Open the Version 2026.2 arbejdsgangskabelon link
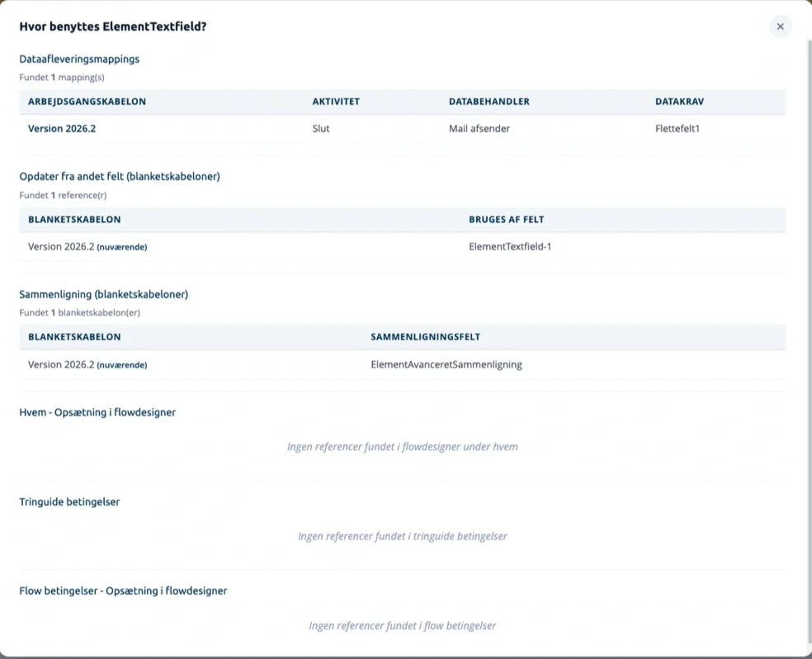 pyautogui.click(x=62, y=129)
